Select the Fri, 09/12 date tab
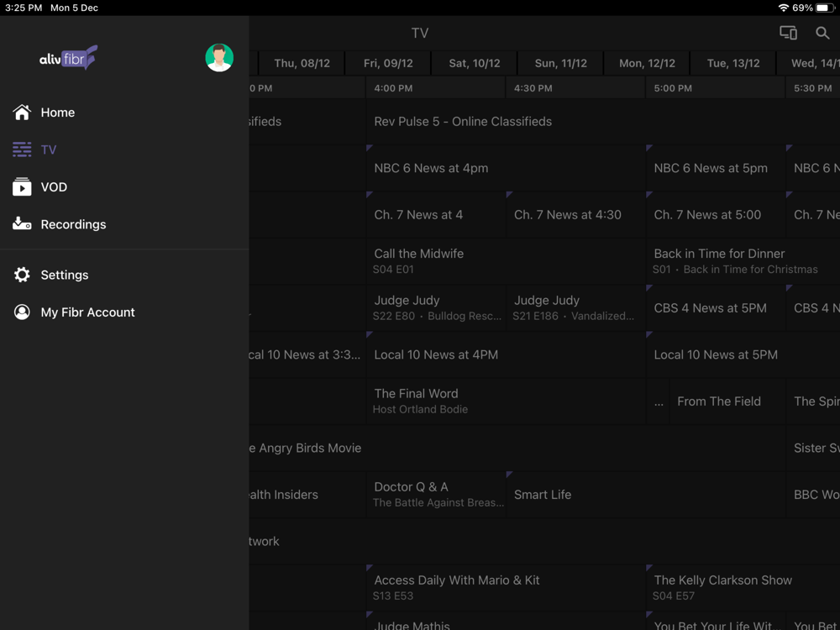 [x=388, y=63]
